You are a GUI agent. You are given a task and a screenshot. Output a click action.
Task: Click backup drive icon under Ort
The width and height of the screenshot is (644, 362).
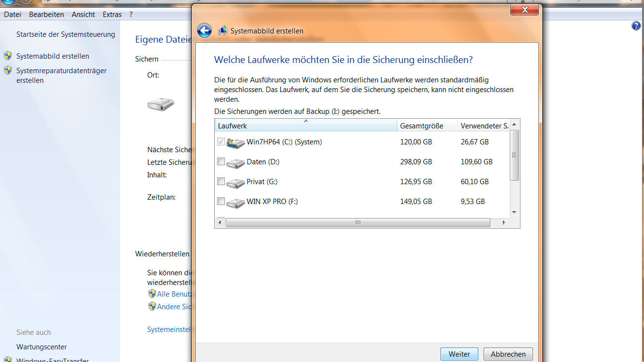[x=161, y=103]
